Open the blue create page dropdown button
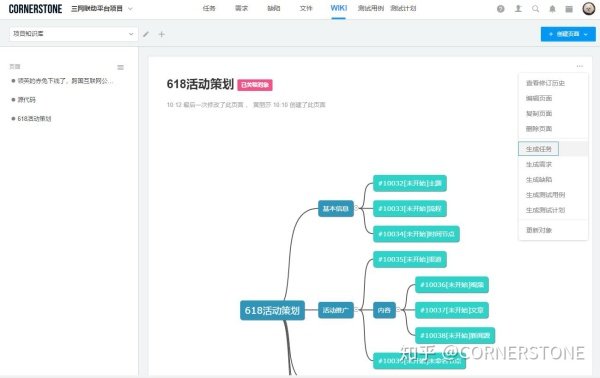Viewport: 600px width, 378px height. tap(568, 34)
